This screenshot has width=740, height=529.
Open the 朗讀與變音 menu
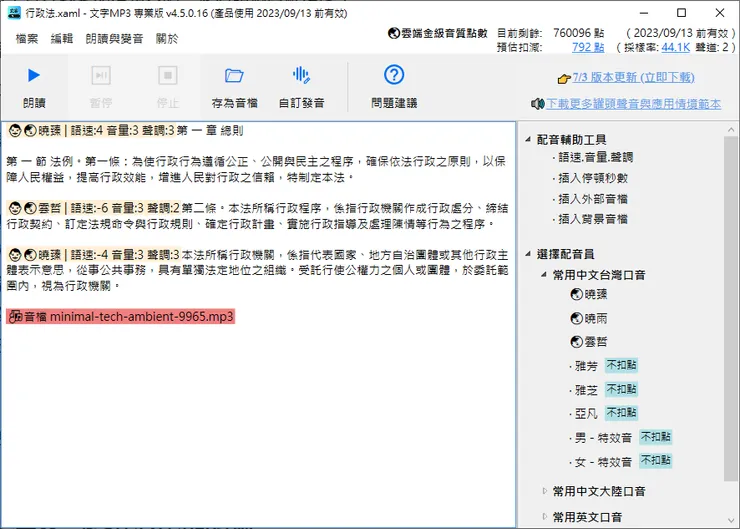(114, 39)
